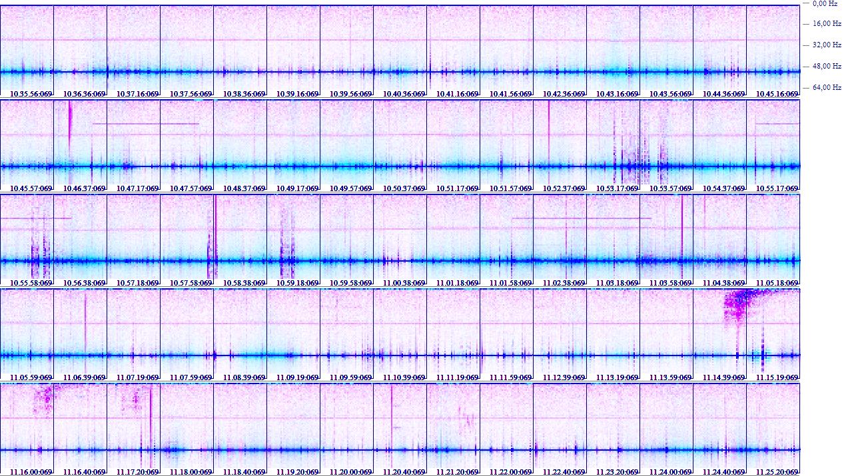Select spectrogram segment 11.10.39:069
The height and width of the screenshot is (476, 868).
400,336
